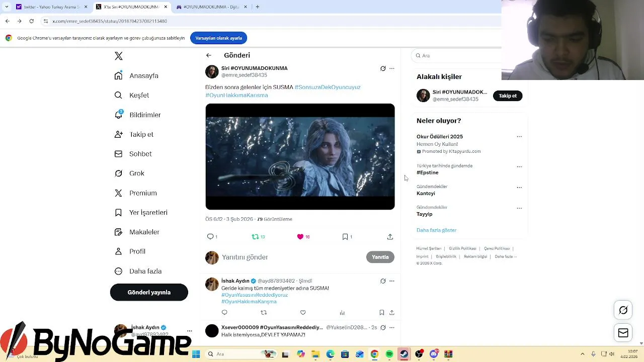Open floating messages envelope button
This screenshot has height=362, width=644.
623,332
